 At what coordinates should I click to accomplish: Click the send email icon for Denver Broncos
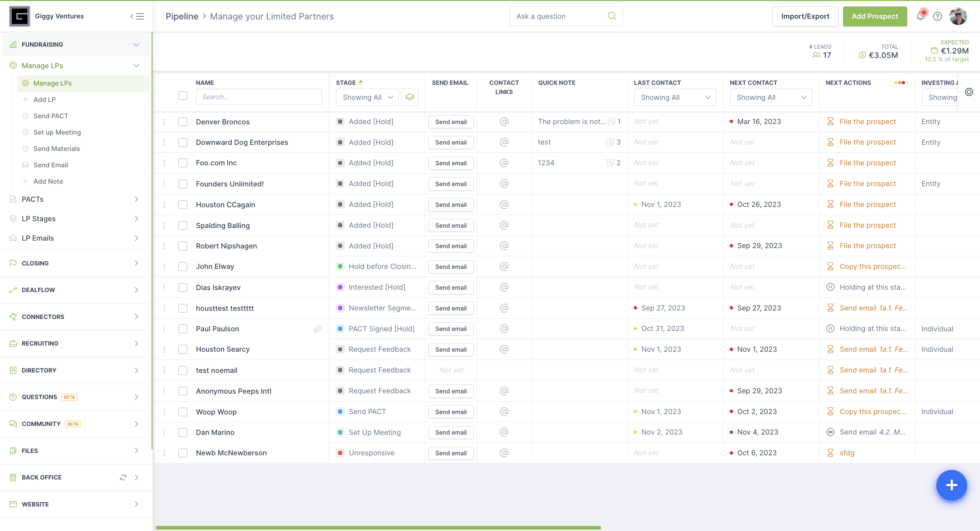click(451, 122)
